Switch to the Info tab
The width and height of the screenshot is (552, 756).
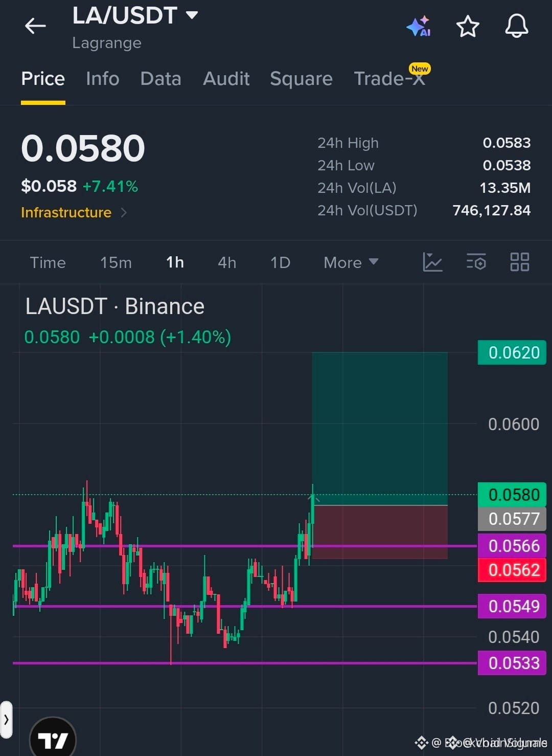coord(103,79)
